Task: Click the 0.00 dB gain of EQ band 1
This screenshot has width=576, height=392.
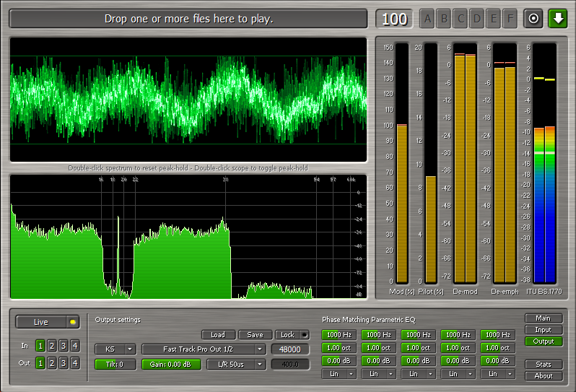Action: pyautogui.click(x=339, y=361)
